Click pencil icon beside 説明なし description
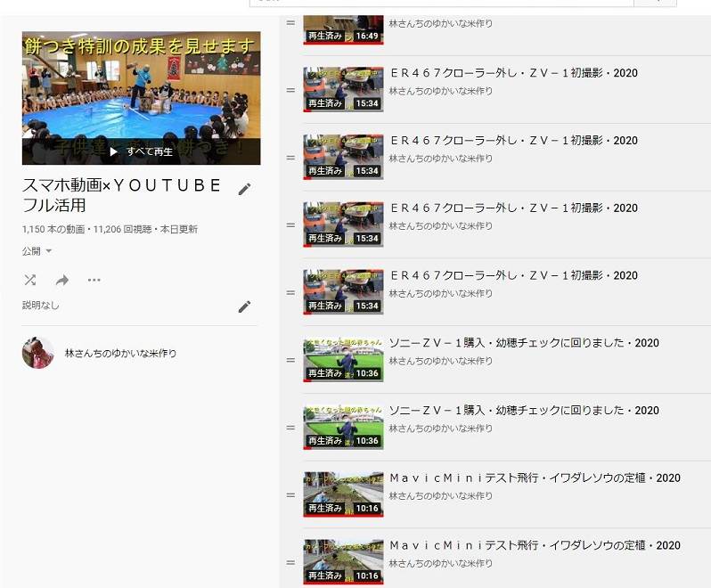711x588 pixels. pyautogui.click(x=244, y=306)
